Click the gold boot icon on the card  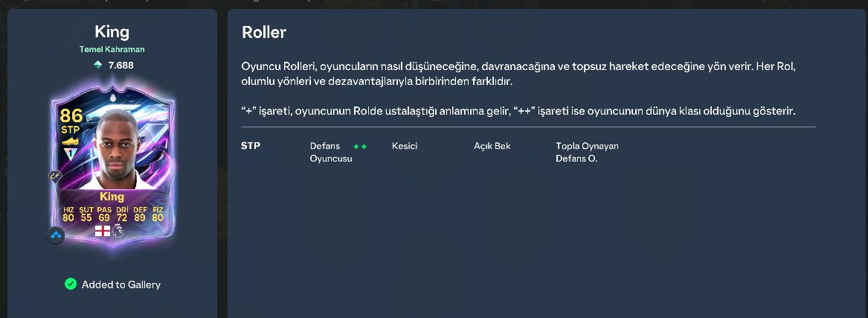point(71,141)
